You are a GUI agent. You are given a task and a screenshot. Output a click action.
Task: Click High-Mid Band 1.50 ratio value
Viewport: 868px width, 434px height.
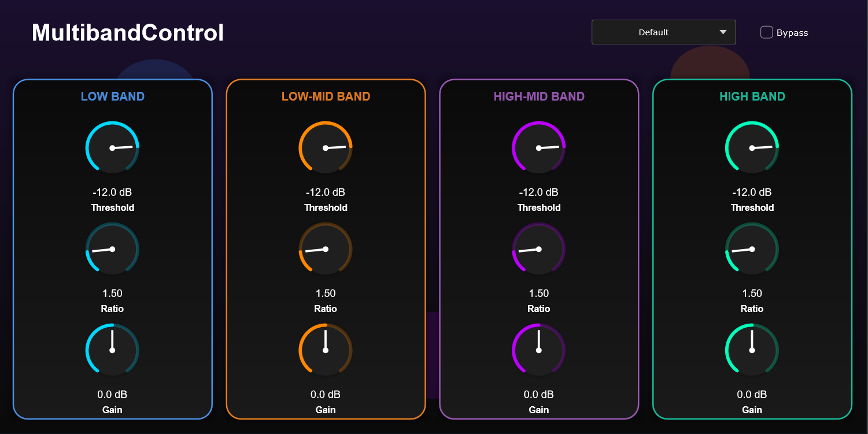tap(539, 293)
